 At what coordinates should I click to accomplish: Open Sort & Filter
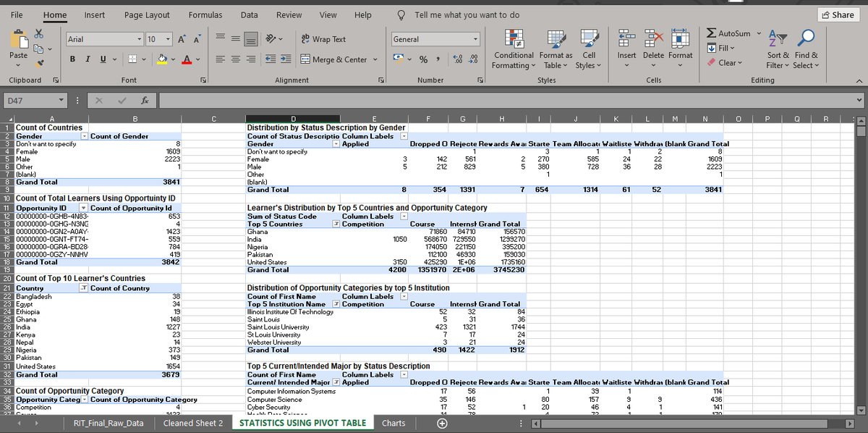[778, 50]
